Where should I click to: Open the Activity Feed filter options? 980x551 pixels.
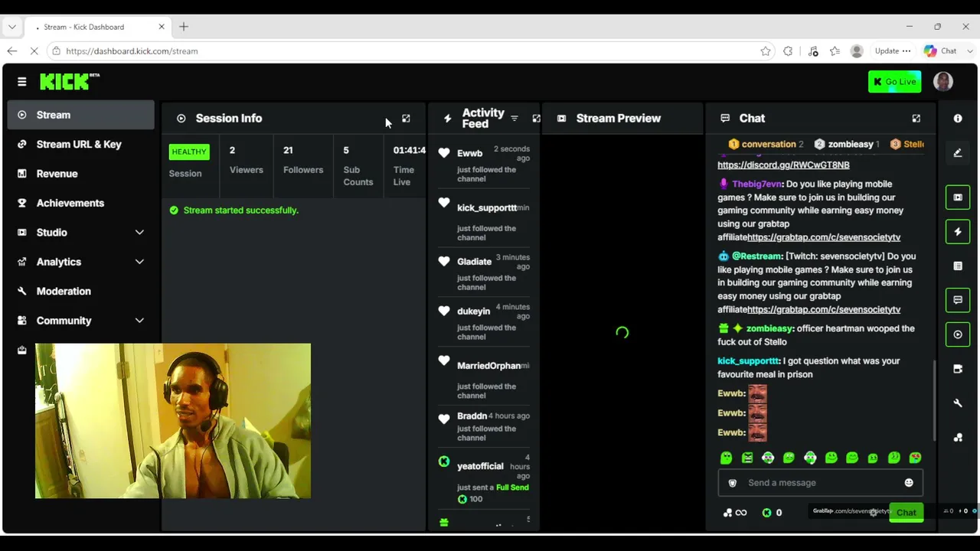(514, 119)
